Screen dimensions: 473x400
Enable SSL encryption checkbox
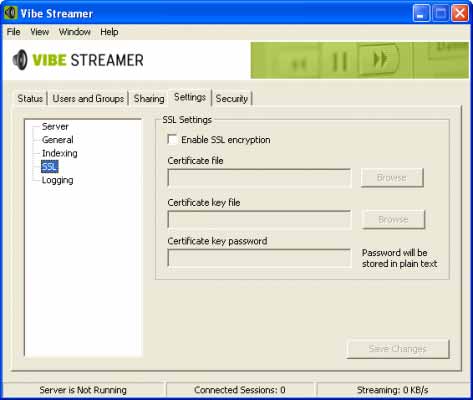pyautogui.click(x=172, y=139)
